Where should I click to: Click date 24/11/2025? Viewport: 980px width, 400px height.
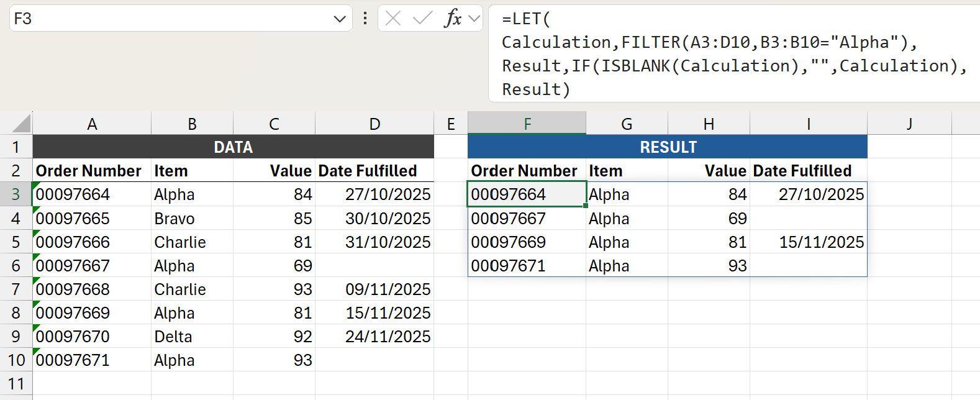[374, 336]
